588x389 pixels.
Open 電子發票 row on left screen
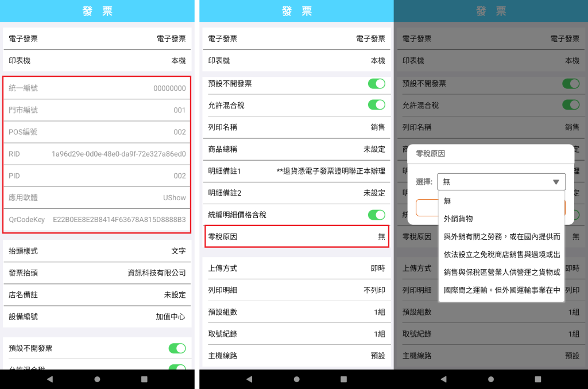click(x=97, y=38)
